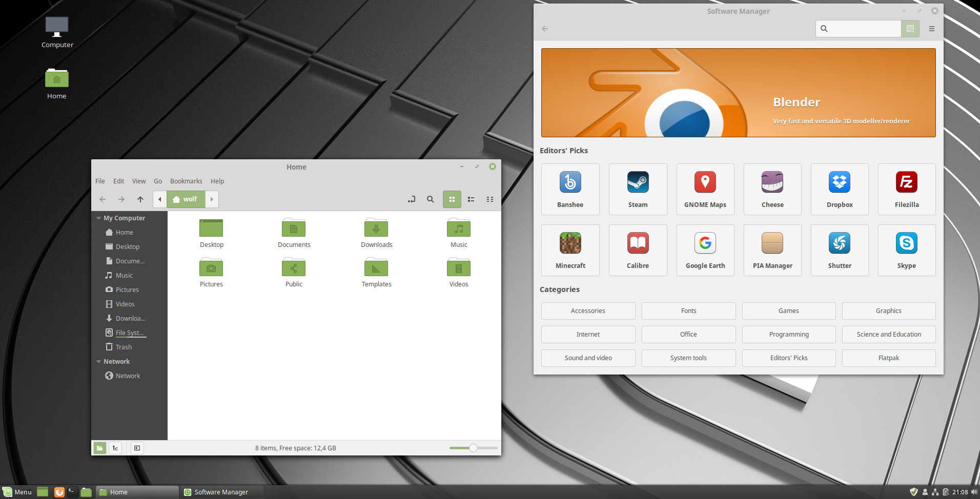Screen dimensions: 980x499
Task: Select the Templates folder icon
Action: click(x=376, y=267)
